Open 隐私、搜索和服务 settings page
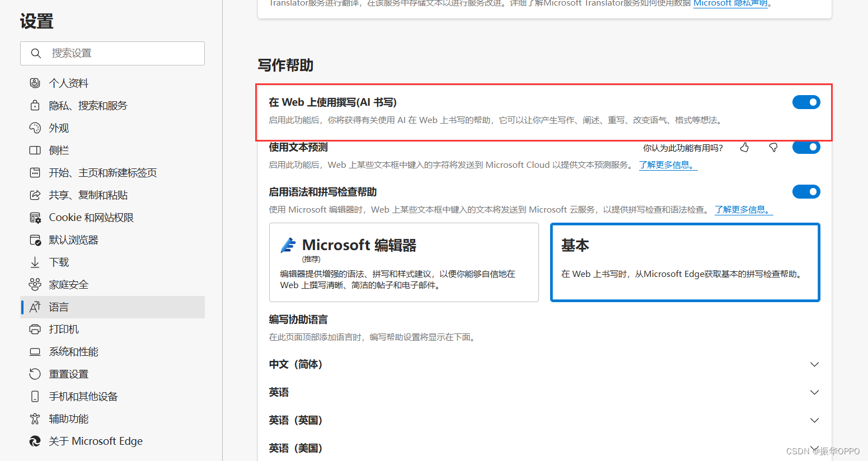 click(112, 105)
